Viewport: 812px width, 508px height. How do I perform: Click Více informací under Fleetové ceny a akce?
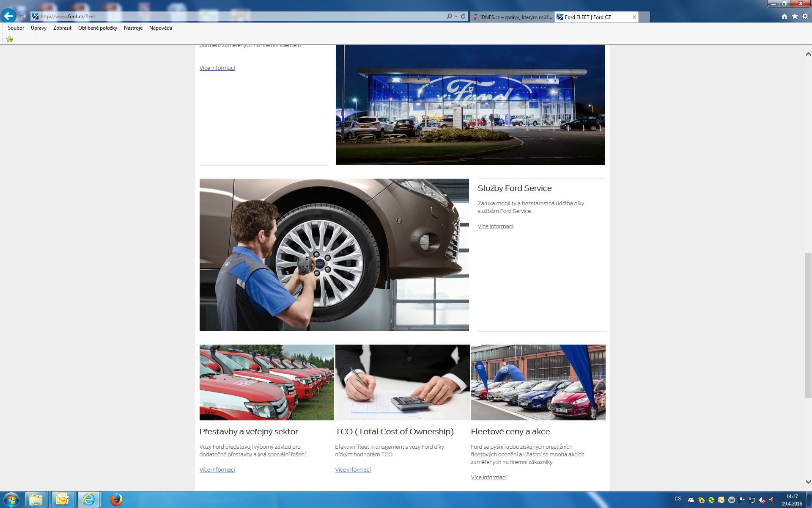pyautogui.click(x=488, y=478)
